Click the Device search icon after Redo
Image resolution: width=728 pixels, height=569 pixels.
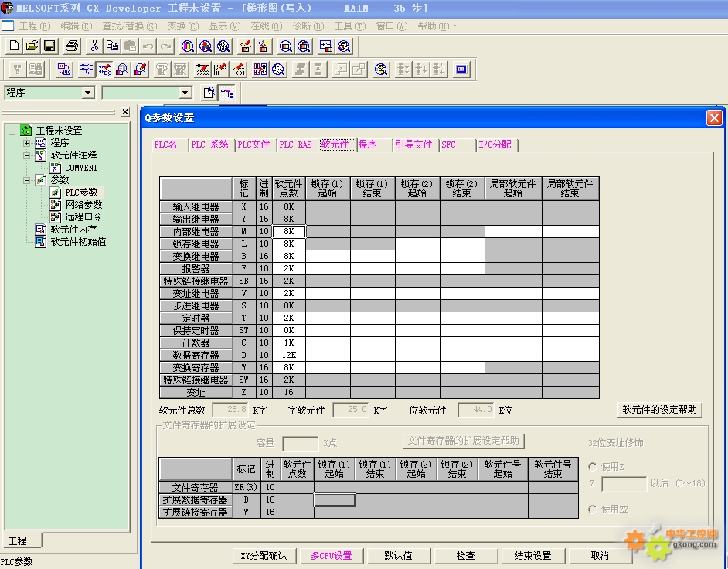[x=188, y=46]
